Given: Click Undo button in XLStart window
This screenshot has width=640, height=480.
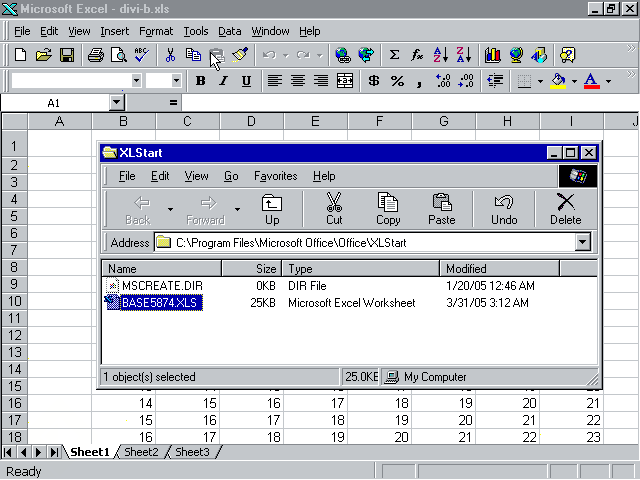Looking at the screenshot, I should (x=504, y=209).
